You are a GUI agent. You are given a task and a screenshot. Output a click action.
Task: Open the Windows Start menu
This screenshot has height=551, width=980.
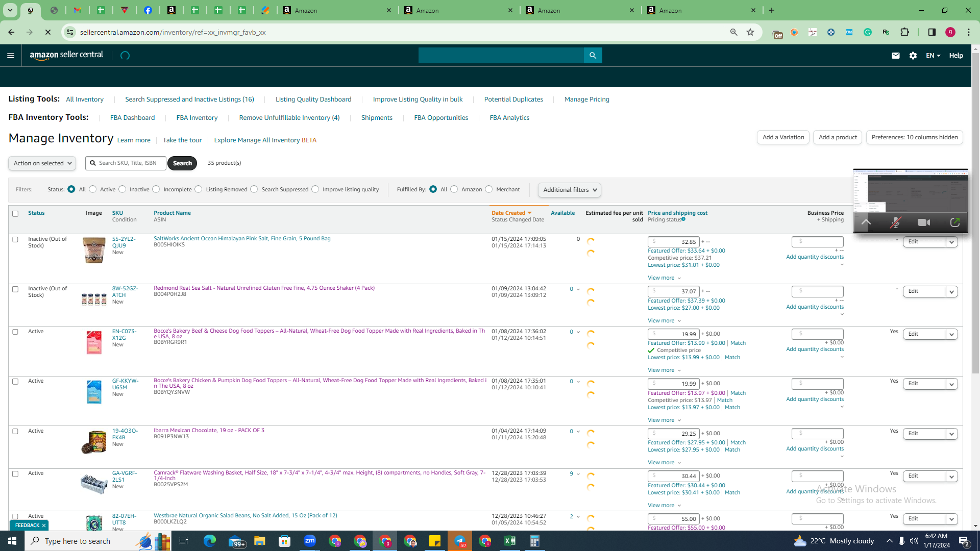click(x=12, y=541)
